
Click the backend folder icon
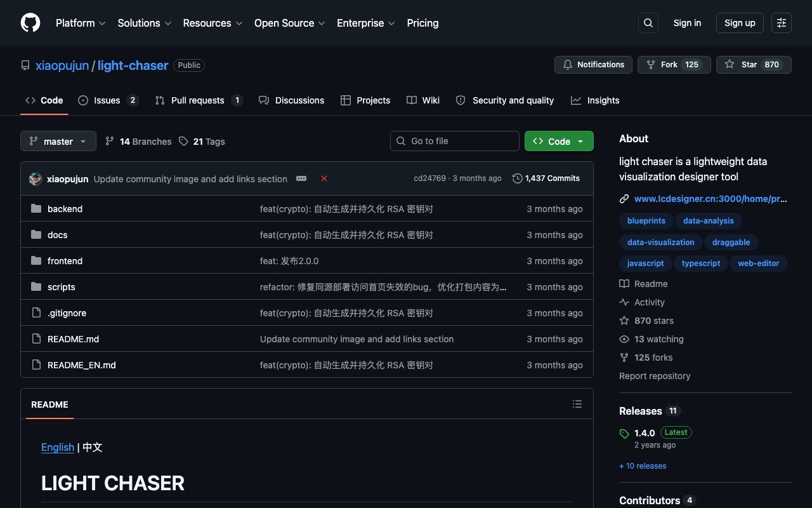coord(36,208)
